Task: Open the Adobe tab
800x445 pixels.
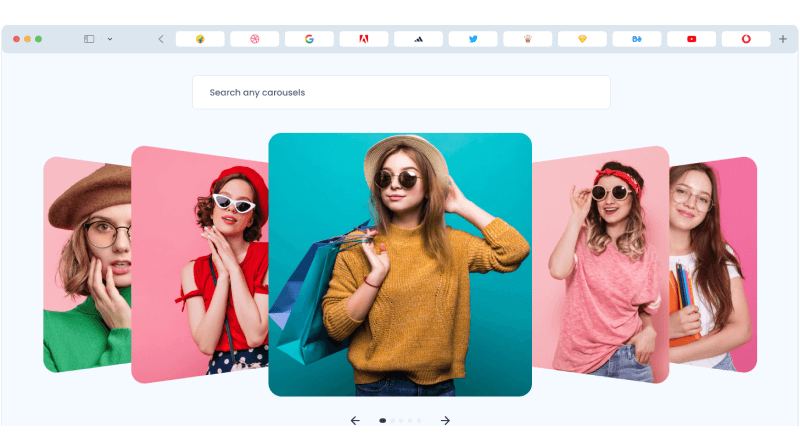Action: click(364, 39)
